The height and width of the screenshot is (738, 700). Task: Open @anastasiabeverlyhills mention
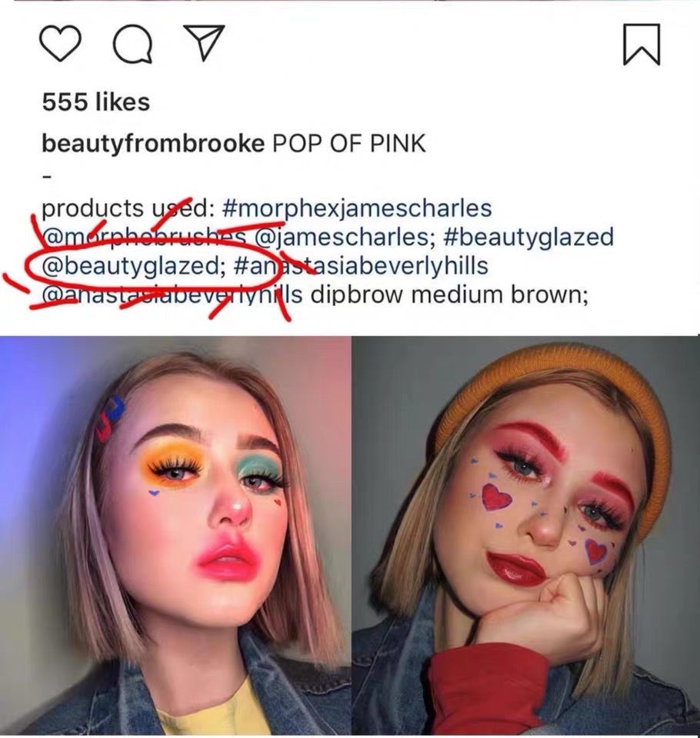pyautogui.click(x=172, y=295)
